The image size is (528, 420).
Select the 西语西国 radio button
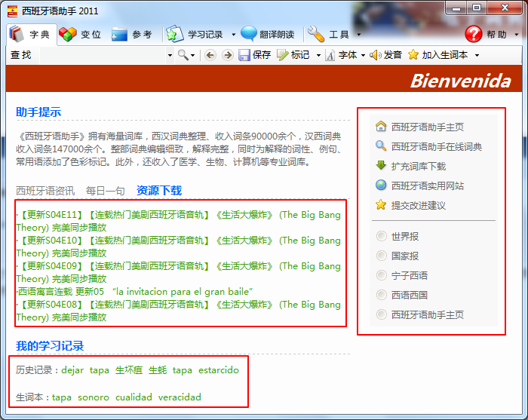(x=382, y=295)
